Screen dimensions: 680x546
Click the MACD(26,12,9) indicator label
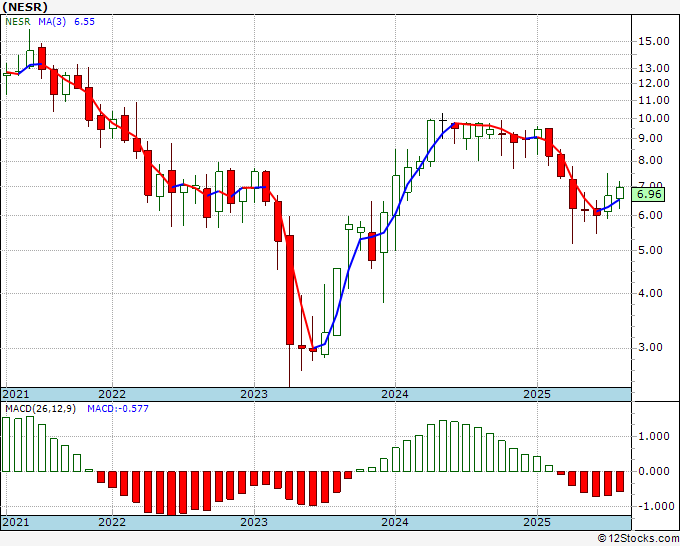pyautogui.click(x=40, y=409)
